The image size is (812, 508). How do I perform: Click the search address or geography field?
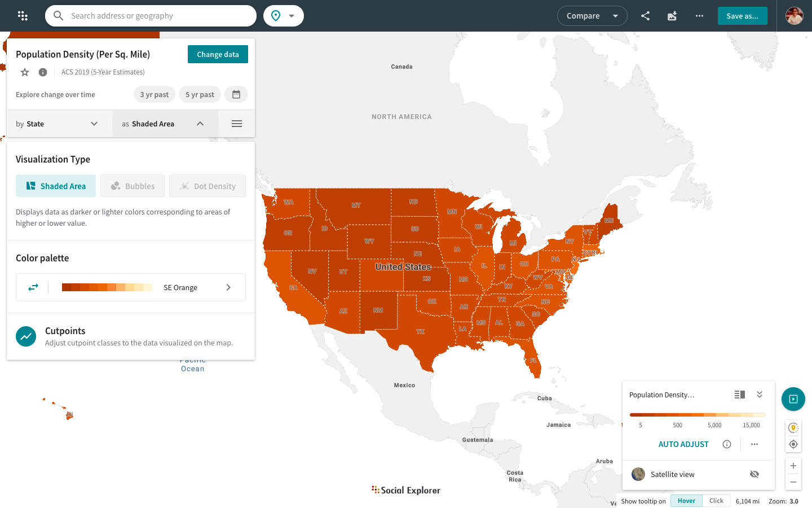click(158, 16)
